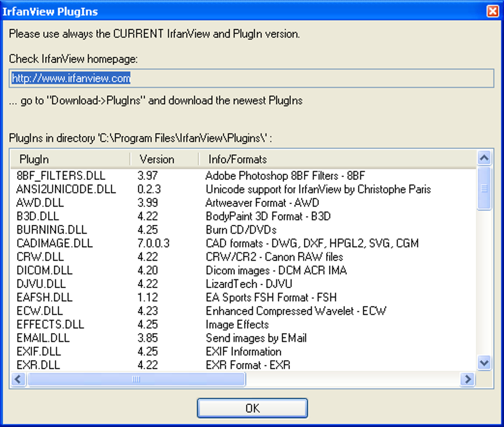Screen dimensions: 504x427
Task: Click 'LizardTech - DJVU' description
Action: click(249, 284)
